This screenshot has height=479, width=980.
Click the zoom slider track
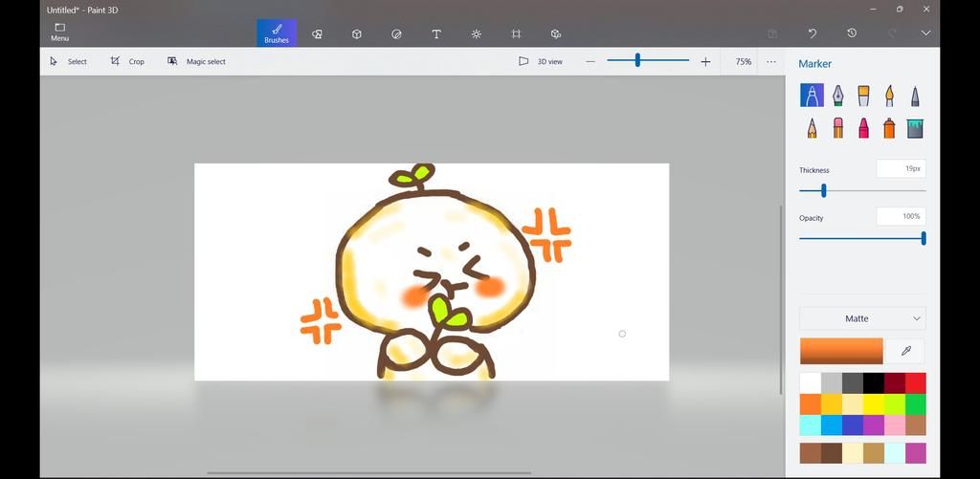pyautogui.click(x=648, y=60)
